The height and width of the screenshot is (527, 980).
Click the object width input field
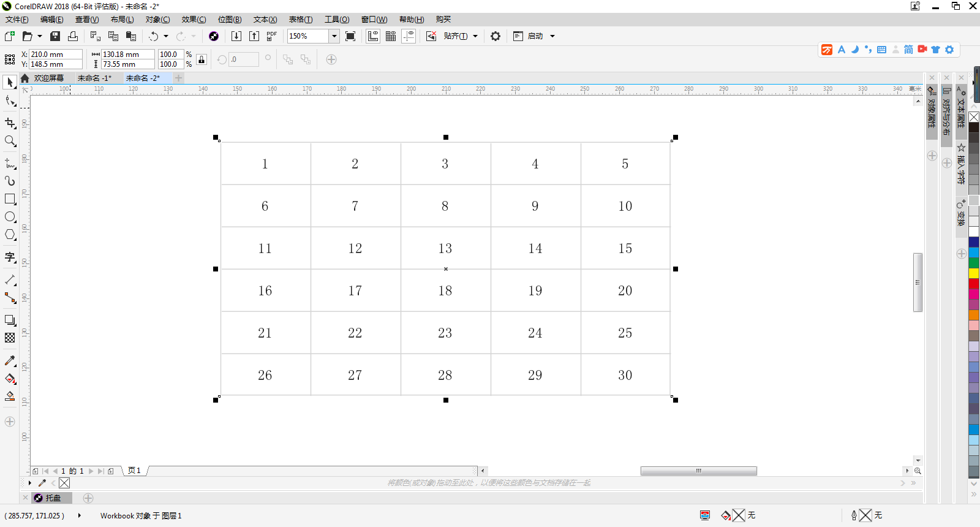pos(127,55)
